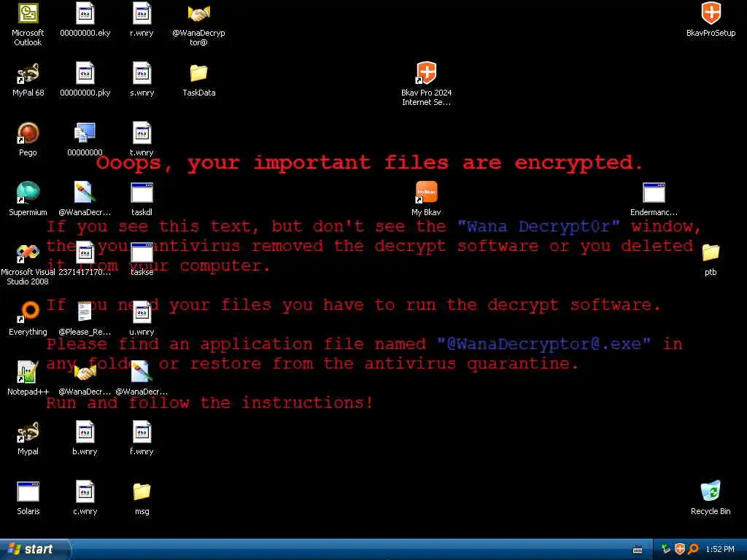Click the 1:52 PM taskbar clock

(x=720, y=550)
